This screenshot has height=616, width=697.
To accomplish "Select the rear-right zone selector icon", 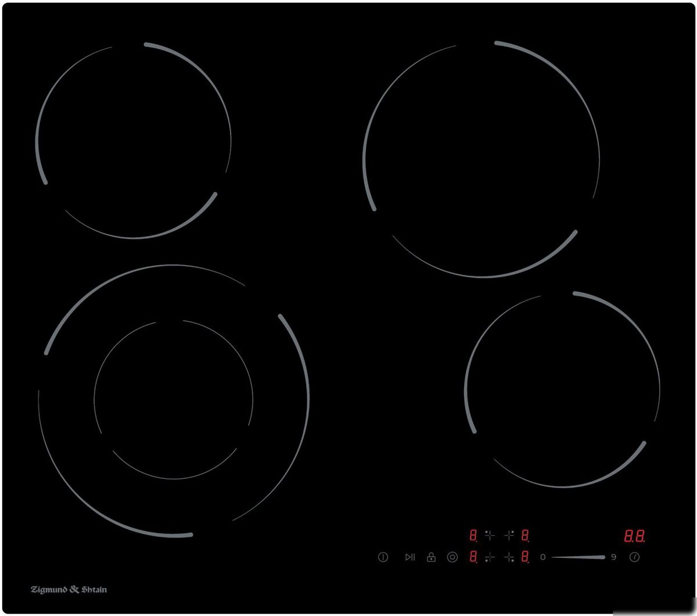I will pos(509,535).
